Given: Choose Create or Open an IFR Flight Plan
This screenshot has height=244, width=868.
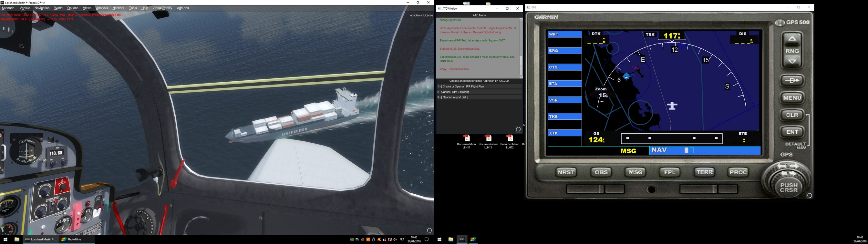Looking at the screenshot, I should point(479,86).
